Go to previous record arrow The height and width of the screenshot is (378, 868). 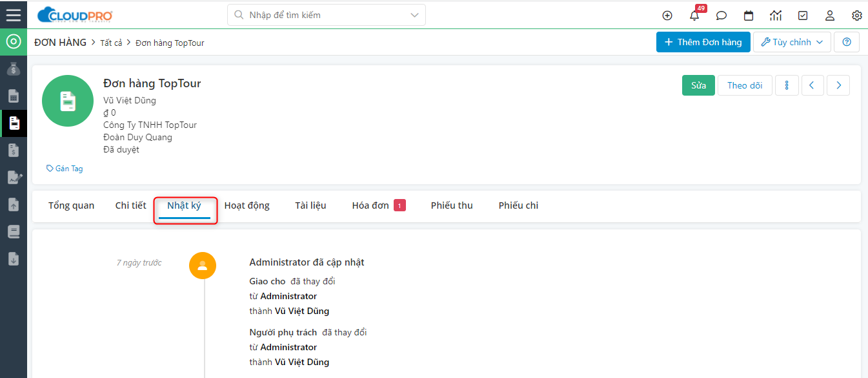812,85
